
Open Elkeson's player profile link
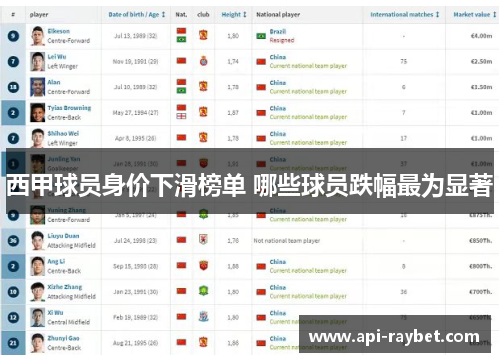pos(59,31)
